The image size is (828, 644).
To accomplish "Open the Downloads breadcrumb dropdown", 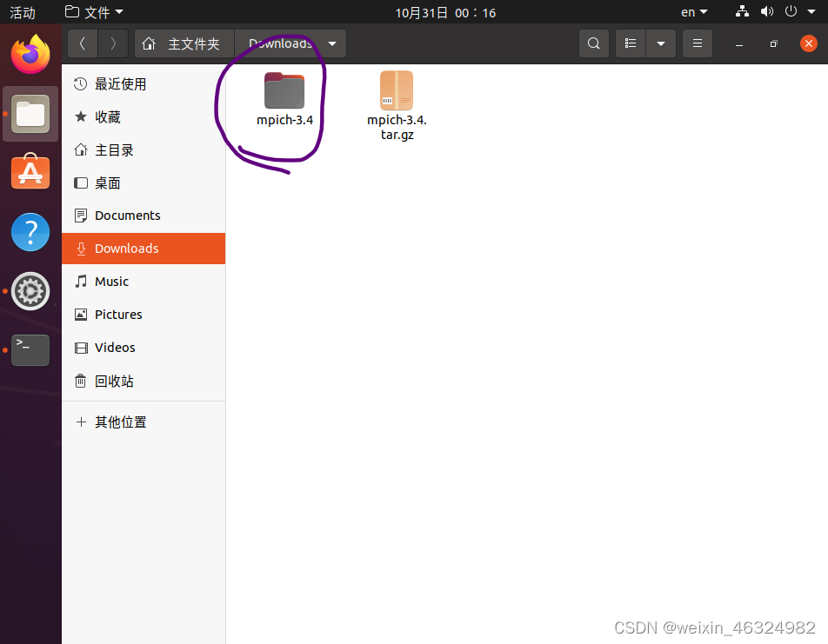I will pos(331,43).
